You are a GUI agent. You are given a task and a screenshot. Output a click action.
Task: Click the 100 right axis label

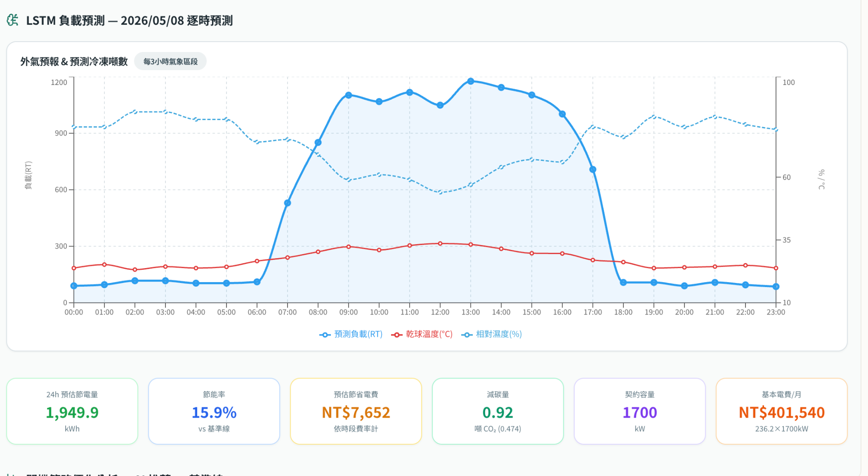(x=788, y=82)
